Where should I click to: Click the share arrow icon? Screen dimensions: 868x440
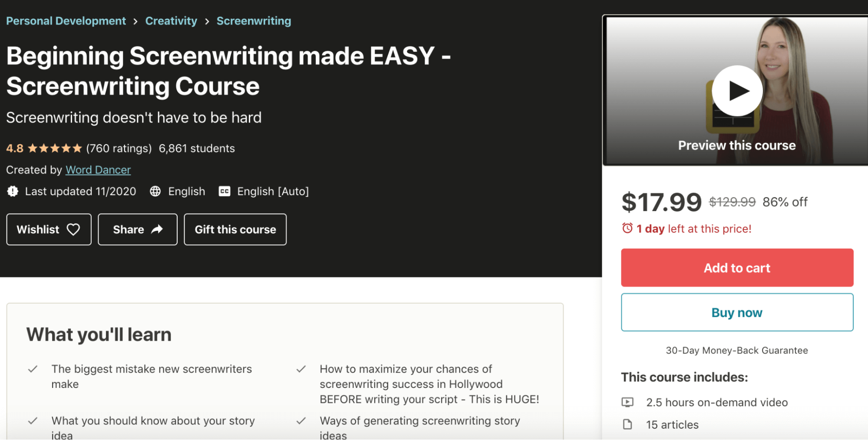coord(157,229)
